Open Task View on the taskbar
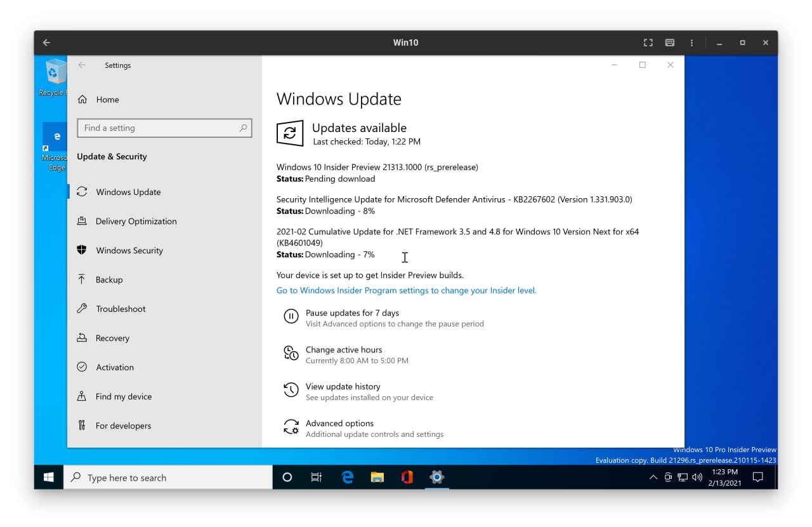 [x=316, y=477]
